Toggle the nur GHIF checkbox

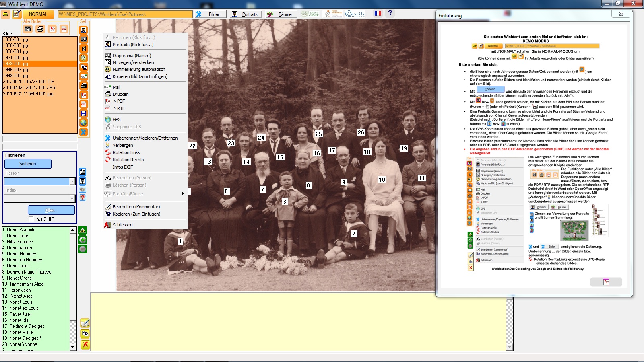coord(31,219)
